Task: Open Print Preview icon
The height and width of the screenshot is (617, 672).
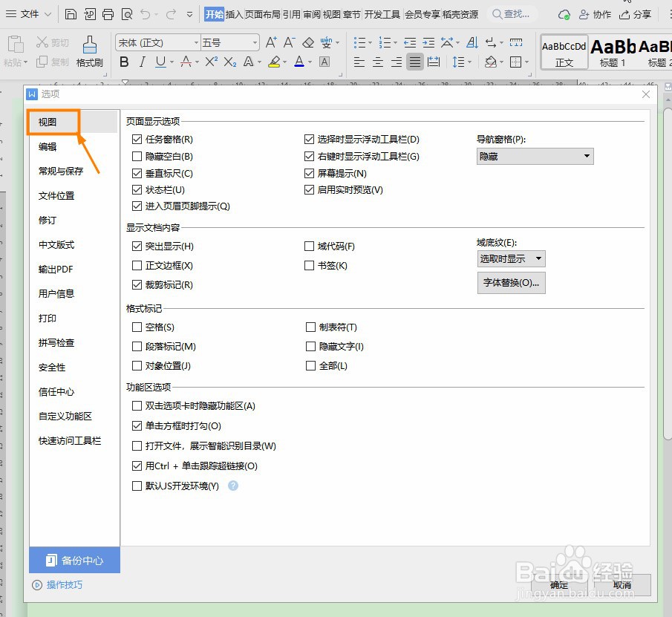Action: (127, 15)
